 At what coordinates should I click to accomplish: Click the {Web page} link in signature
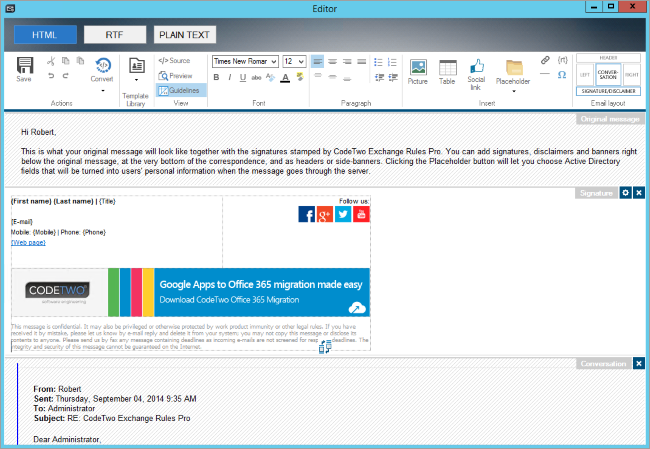(28, 243)
